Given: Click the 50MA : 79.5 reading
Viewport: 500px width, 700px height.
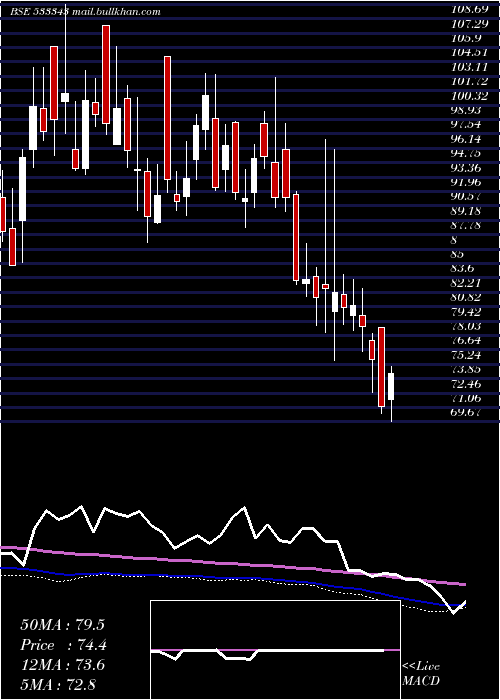Looking at the screenshot, I should pos(62,625).
